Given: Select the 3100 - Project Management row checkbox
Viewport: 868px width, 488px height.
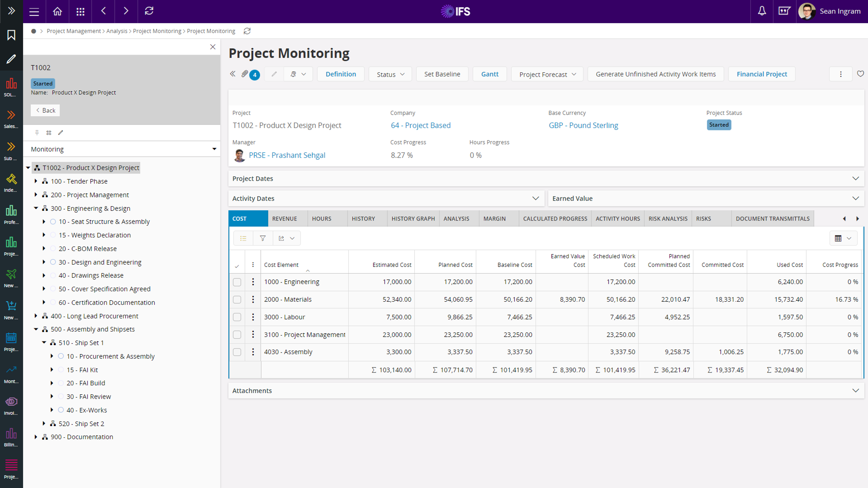Looking at the screenshot, I should 237,335.
